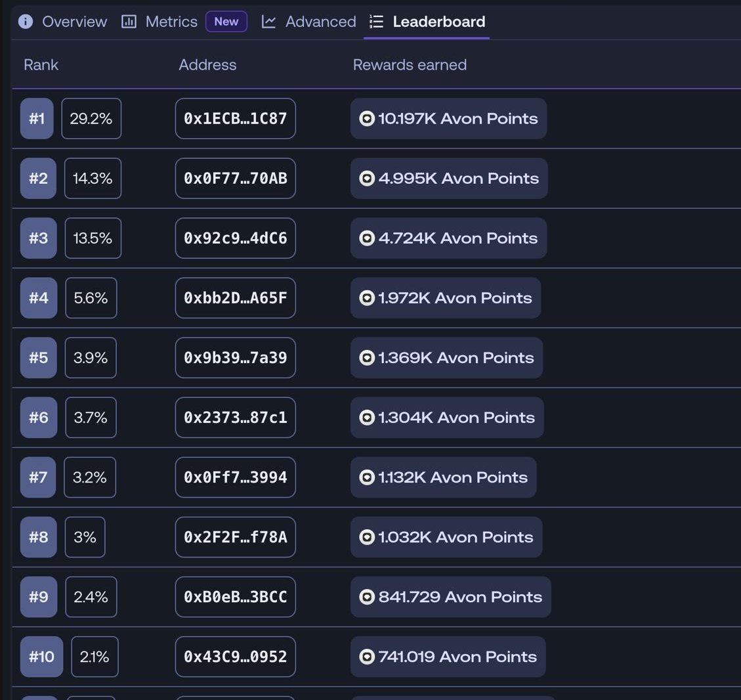Click the #7 rank badge

coord(38,477)
